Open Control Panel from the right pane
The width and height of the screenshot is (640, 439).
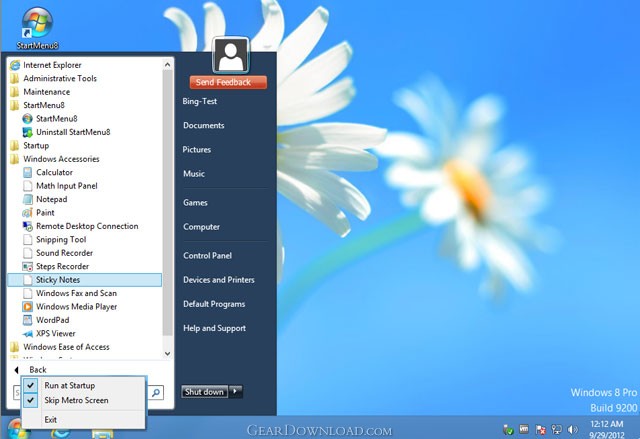[207, 256]
